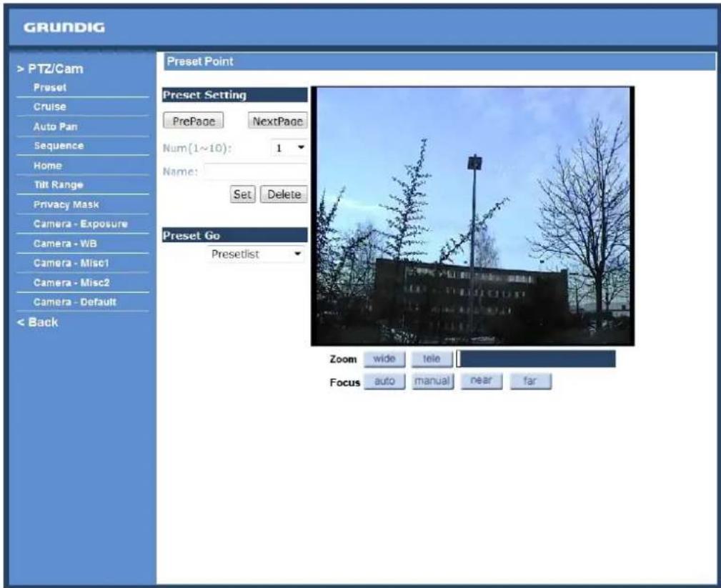The image size is (721, 588).
Task: Open the Num(1~10) dropdown
Action: click(289, 148)
